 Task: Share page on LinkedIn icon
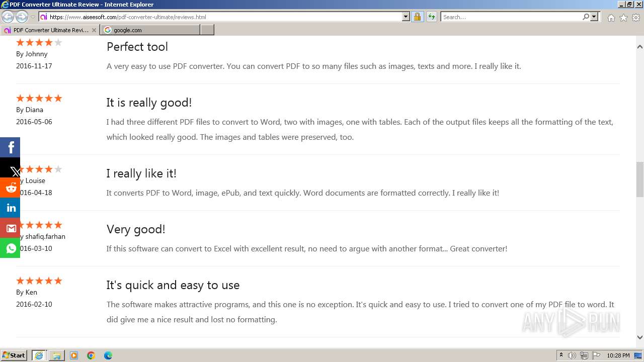[x=10, y=208]
